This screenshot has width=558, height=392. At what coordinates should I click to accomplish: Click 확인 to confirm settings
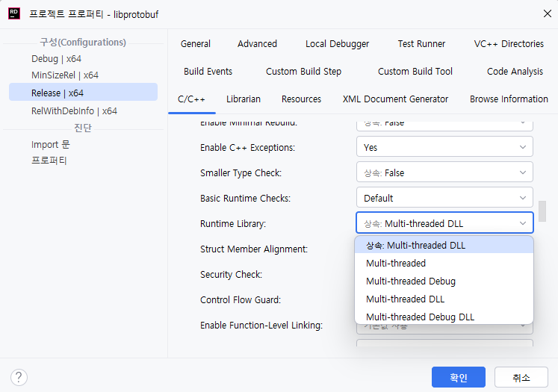[459, 377]
